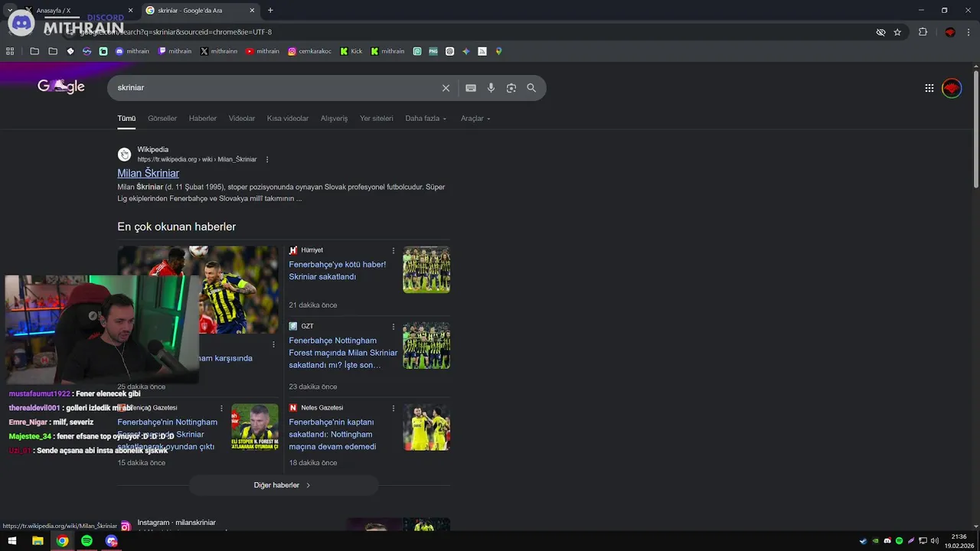This screenshot has height=551, width=980.
Task: Open options menu for the Wikipedia result
Action: 267,159
